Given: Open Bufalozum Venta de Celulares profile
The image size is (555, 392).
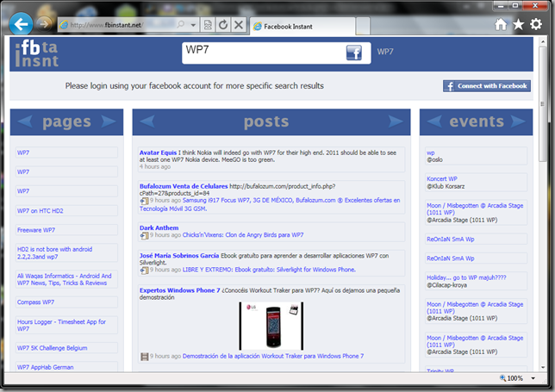Looking at the screenshot, I should click(x=184, y=186).
